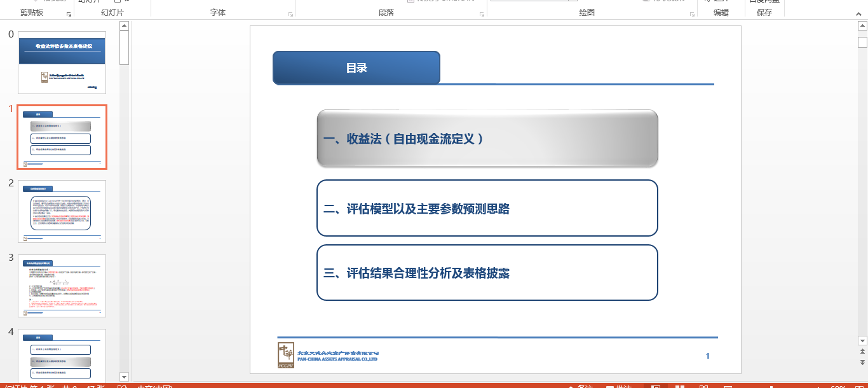Select slide 1 thumbnail in the panel
The height and width of the screenshot is (388, 868).
click(62, 137)
